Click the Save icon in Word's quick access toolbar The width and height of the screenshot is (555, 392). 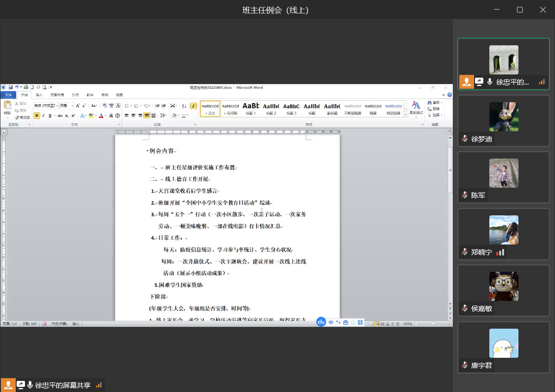[11, 87]
